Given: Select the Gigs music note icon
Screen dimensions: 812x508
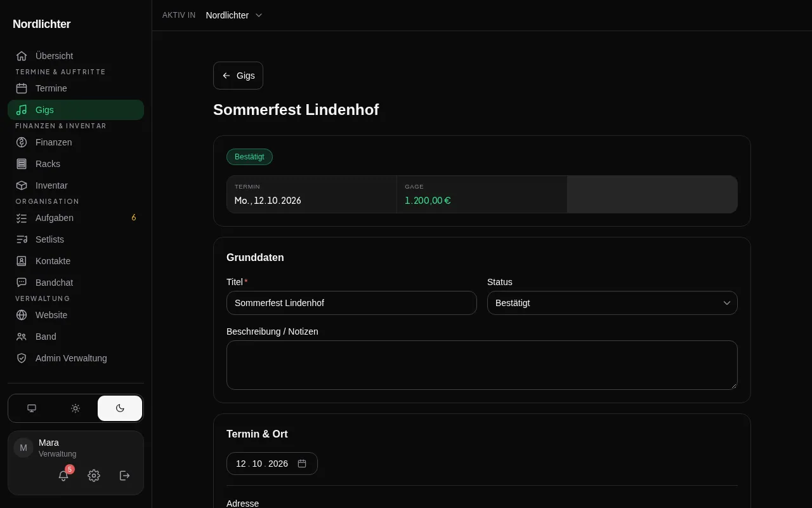Looking at the screenshot, I should pyautogui.click(x=22, y=110).
